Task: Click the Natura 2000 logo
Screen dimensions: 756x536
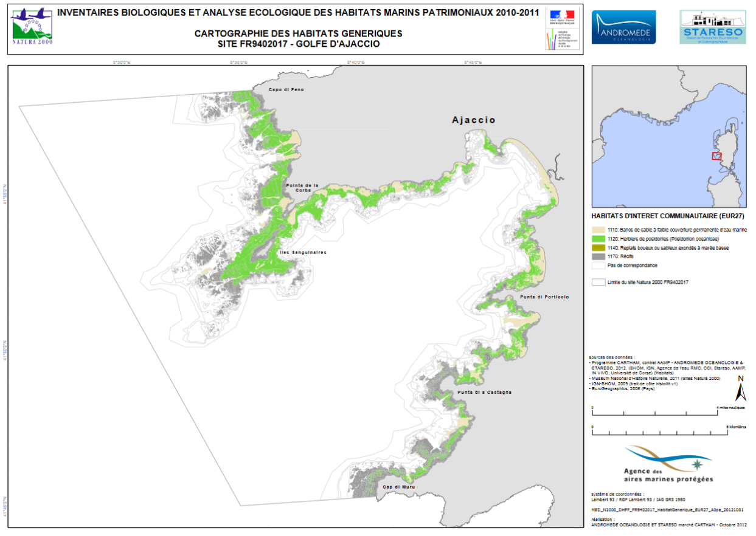Action: [x=32, y=27]
